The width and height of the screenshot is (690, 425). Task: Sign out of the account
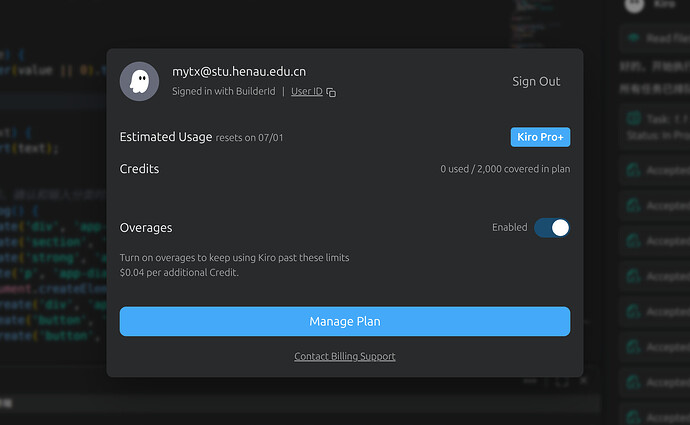[x=536, y=81]
